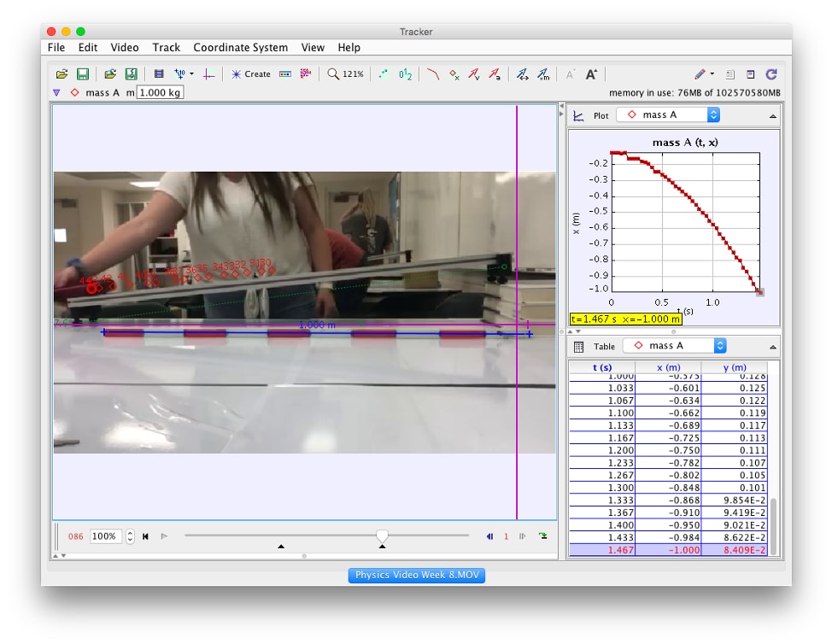Screen dimensions: 832x644
Task: Maximize the plot panel with the triangle
Action: pos(772,116)
